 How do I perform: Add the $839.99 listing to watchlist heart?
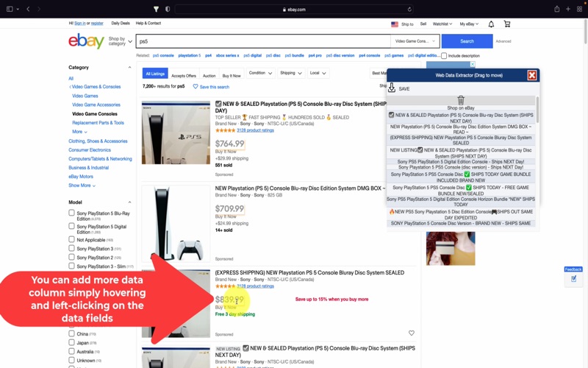tap(412, 333)
